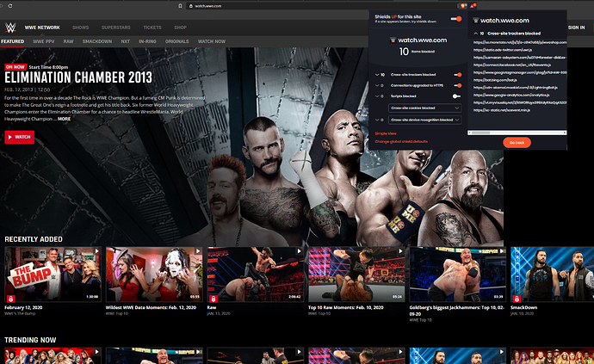Click the red WATCH button

(19, 137)
